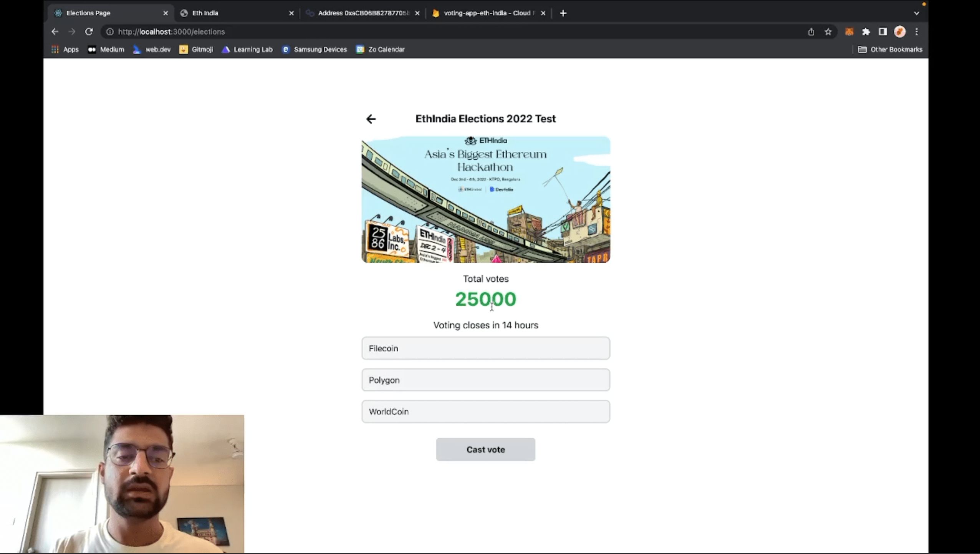Open the Apps bookmark
Viewport: 980px width, 554px height.
[65, 50]
